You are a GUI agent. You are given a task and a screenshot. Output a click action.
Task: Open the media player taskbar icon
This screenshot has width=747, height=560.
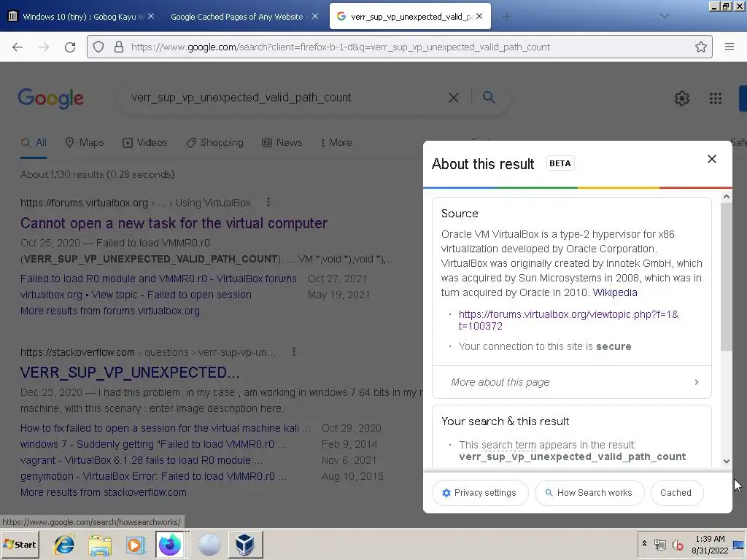point(135,545)
